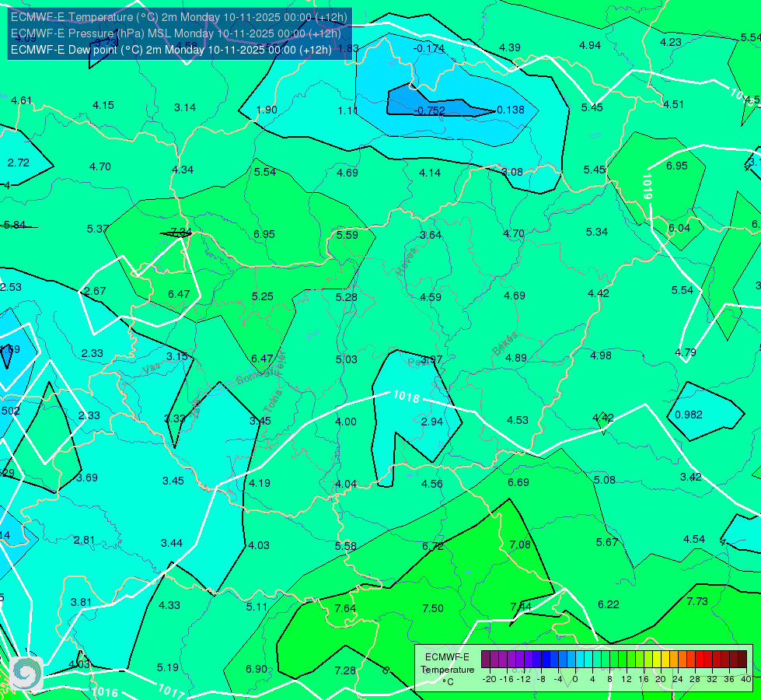The height and width of the screenshot is (700, 761).
Task: Click the ECMWF-E Temperature °C legend title
Action: pos(447,670)
